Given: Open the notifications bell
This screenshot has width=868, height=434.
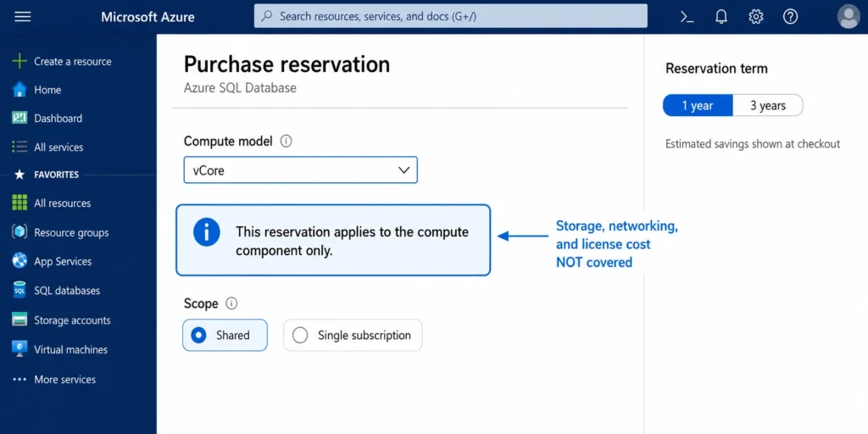Looking at the screenshot, I should pos(721,17).
